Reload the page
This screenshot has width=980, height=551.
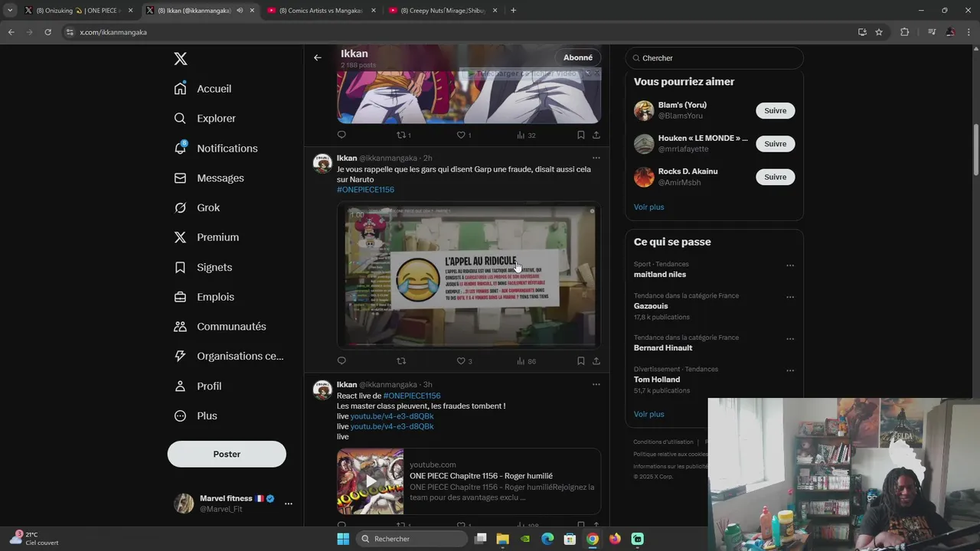[x=47, y=32]
